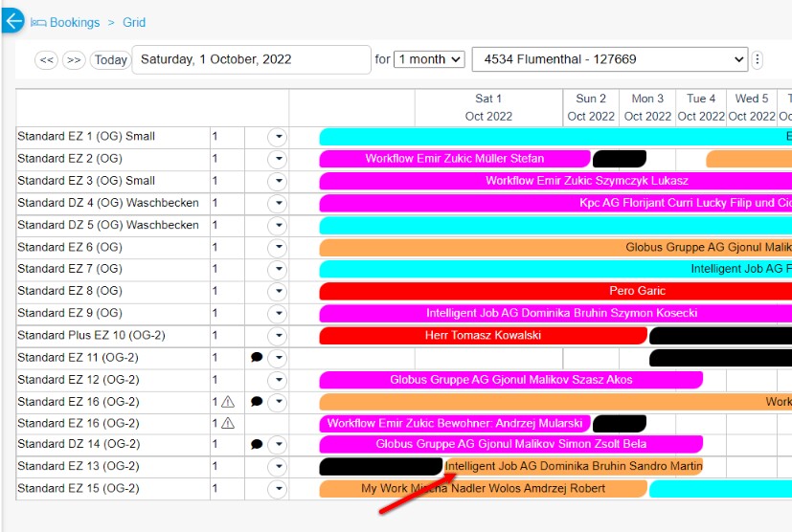Click the Tue 4 Oct 2022 column header

tap(701, 107)
